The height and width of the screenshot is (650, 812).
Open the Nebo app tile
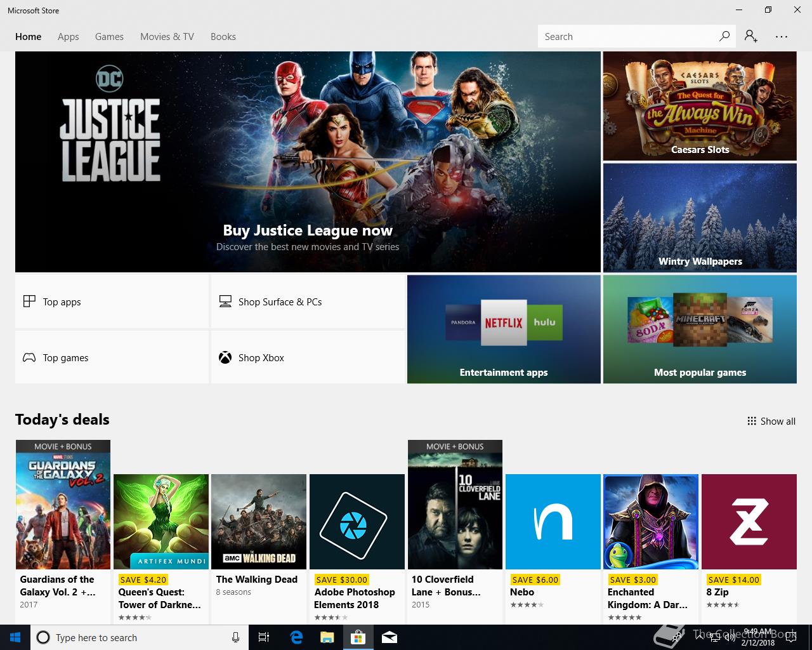click(x=553, y=548)
